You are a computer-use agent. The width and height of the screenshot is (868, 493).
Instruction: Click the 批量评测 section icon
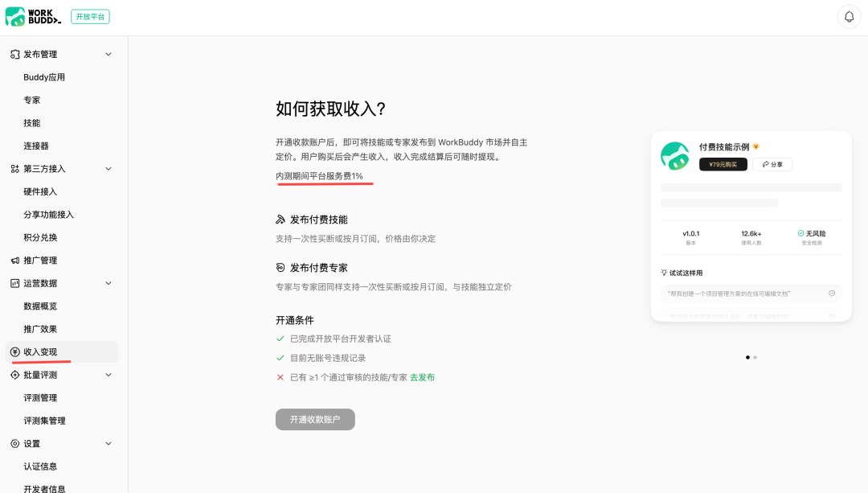point(15,375)
